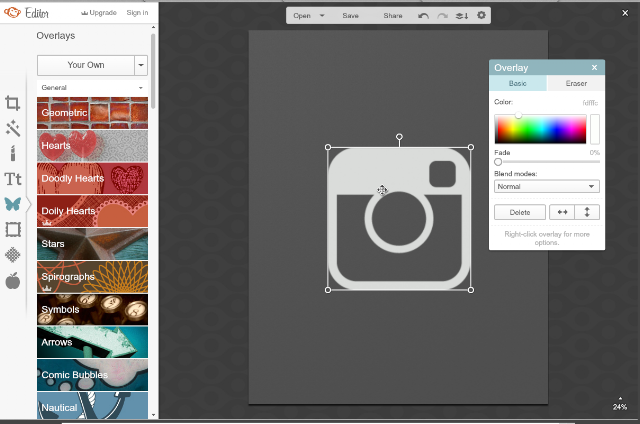Select the butterfly Overlays tab
Viewport: 640px width, 424px height.
pyautogui.click(x=13, y=204)
